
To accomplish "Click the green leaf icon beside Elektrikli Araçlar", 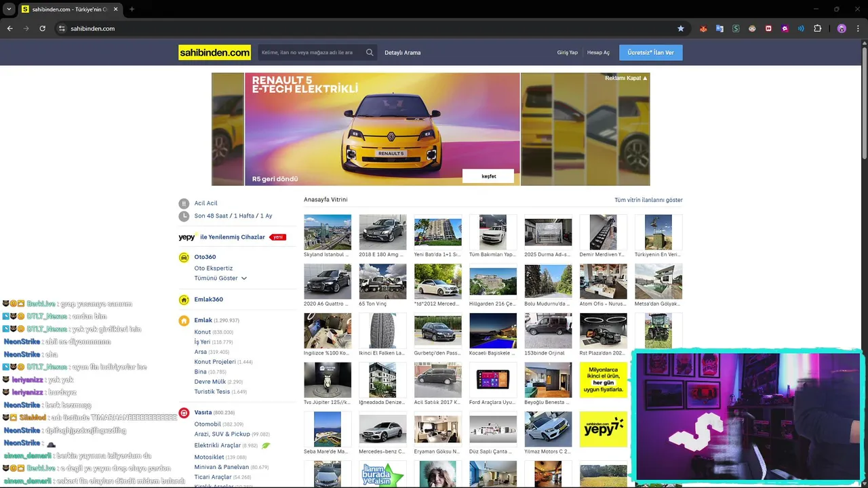I will (x=266, y=446).
